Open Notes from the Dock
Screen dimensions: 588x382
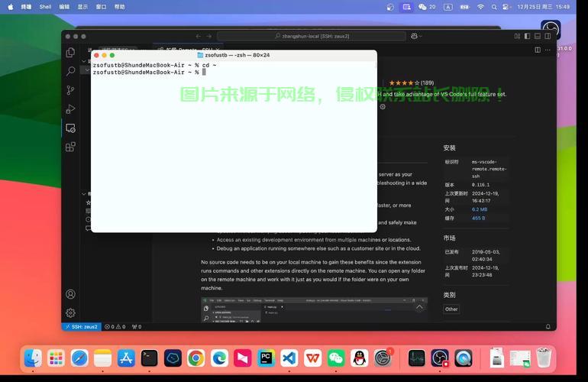click(103, 358)
